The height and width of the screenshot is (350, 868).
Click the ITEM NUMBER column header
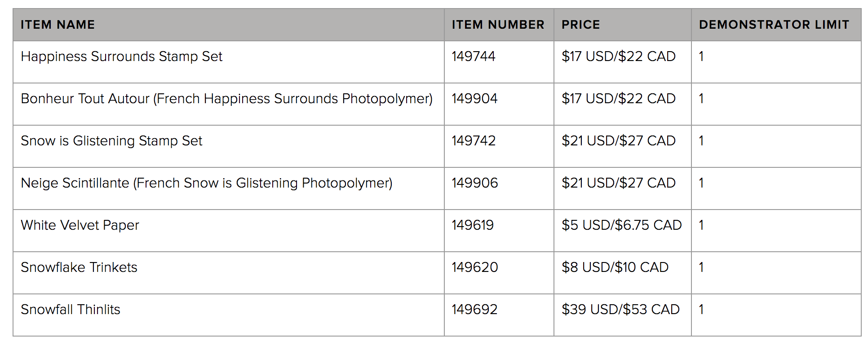[498, 25]
